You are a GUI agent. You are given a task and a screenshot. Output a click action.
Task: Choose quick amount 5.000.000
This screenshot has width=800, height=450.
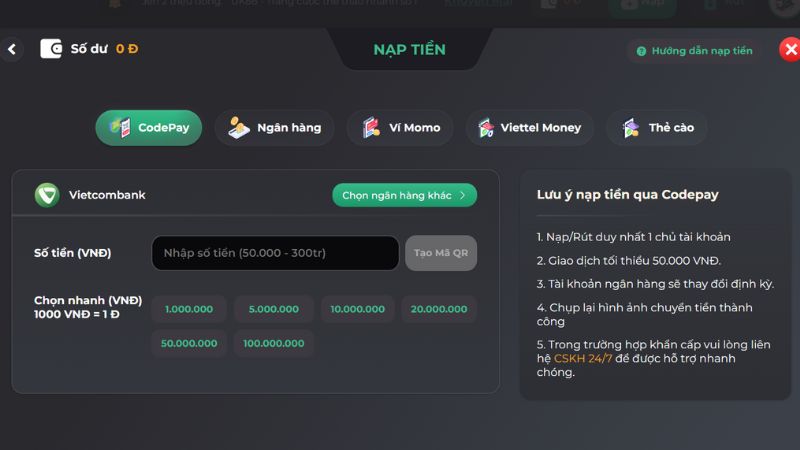pos(273,309)
